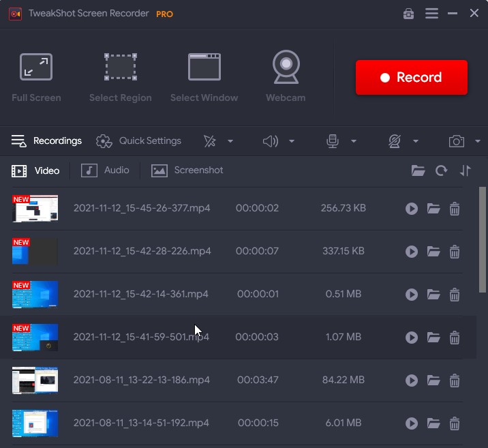The height and width of the screenshot is (448, 488).
Task: Click the 256.73 KB file size
Action: pos(344,208)
